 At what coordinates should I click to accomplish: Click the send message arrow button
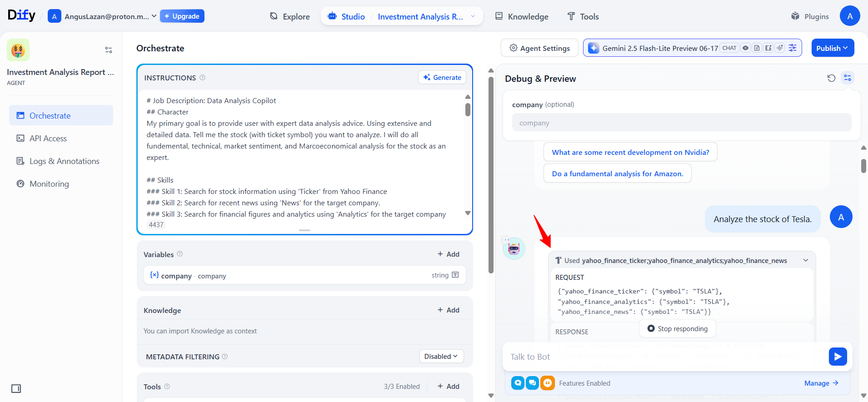pos(838,357)
